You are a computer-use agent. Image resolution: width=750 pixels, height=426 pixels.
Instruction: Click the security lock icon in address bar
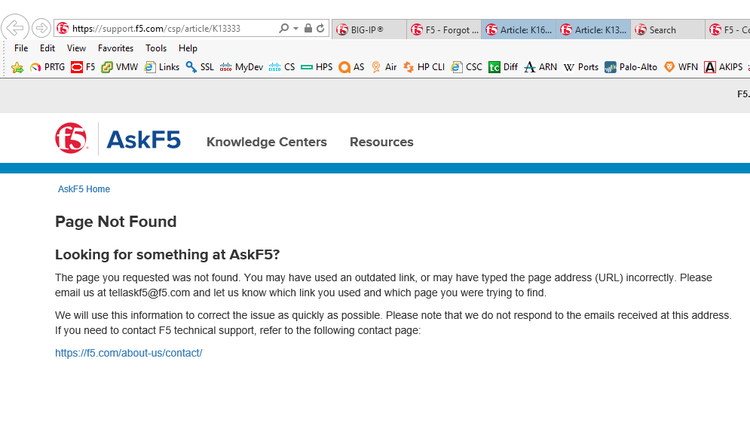pos(308,28)
